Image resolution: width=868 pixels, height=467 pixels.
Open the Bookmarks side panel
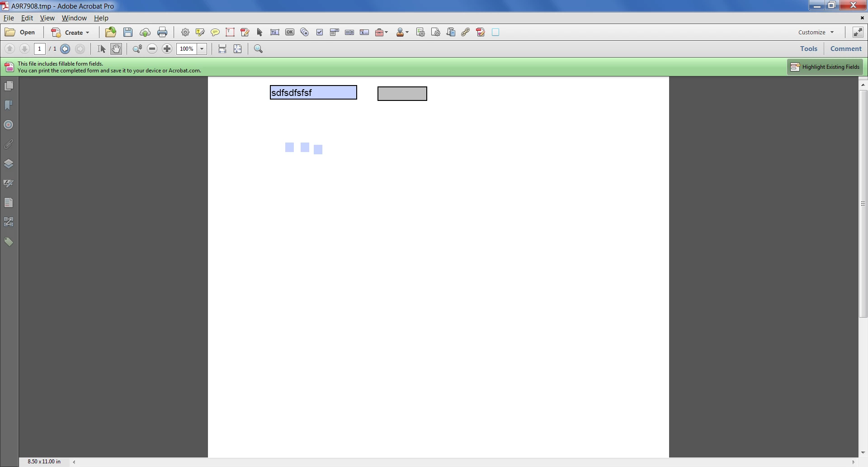point(9,105)
